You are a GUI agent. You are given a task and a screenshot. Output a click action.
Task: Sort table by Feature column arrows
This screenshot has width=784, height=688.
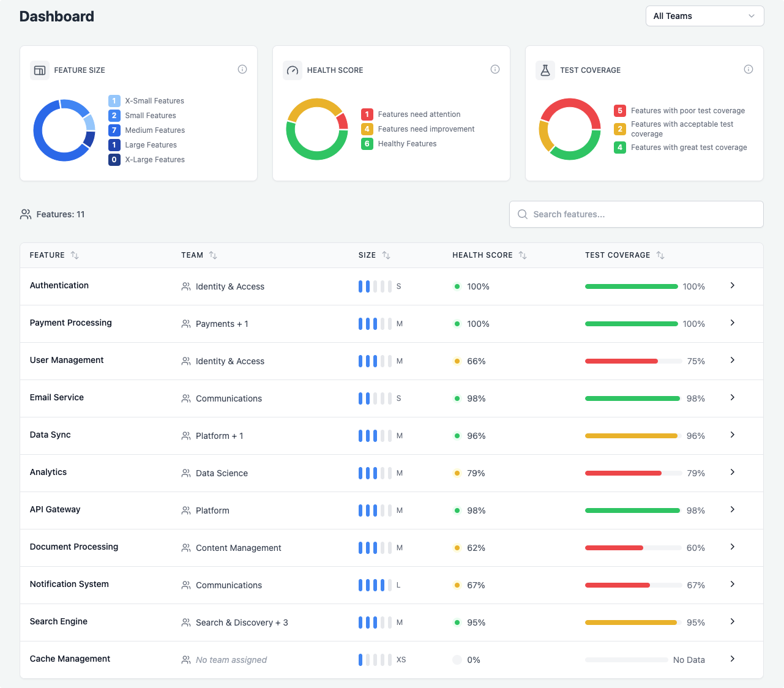point(75,255)
